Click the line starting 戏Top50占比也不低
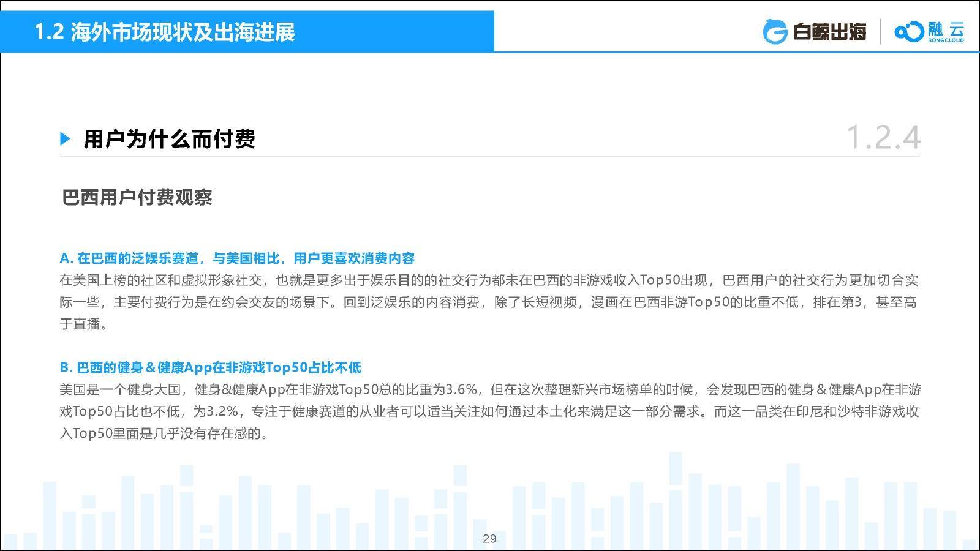The height and width of the screenshot is (551, 980). 489,411
